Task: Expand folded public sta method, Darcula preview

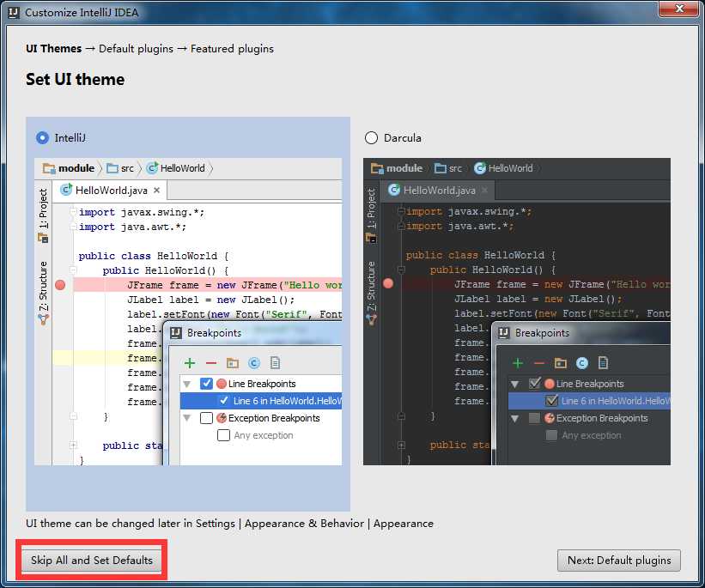Action: coord(402,445)
